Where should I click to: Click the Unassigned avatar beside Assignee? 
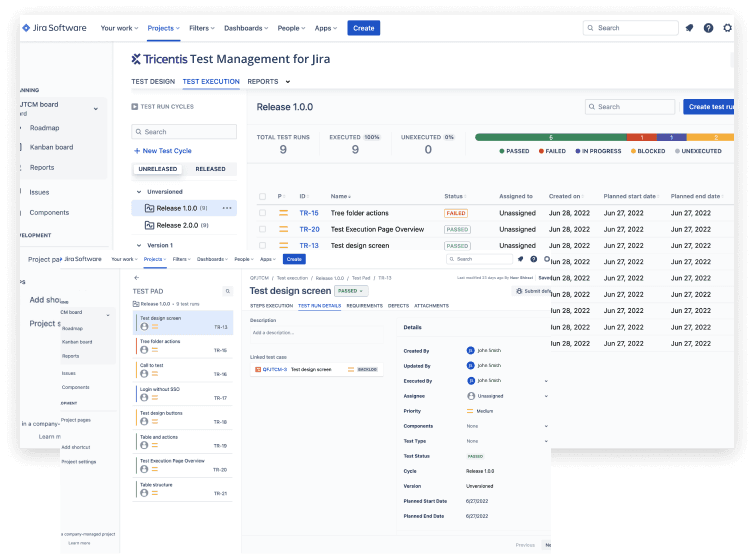(x=471, y=396)
